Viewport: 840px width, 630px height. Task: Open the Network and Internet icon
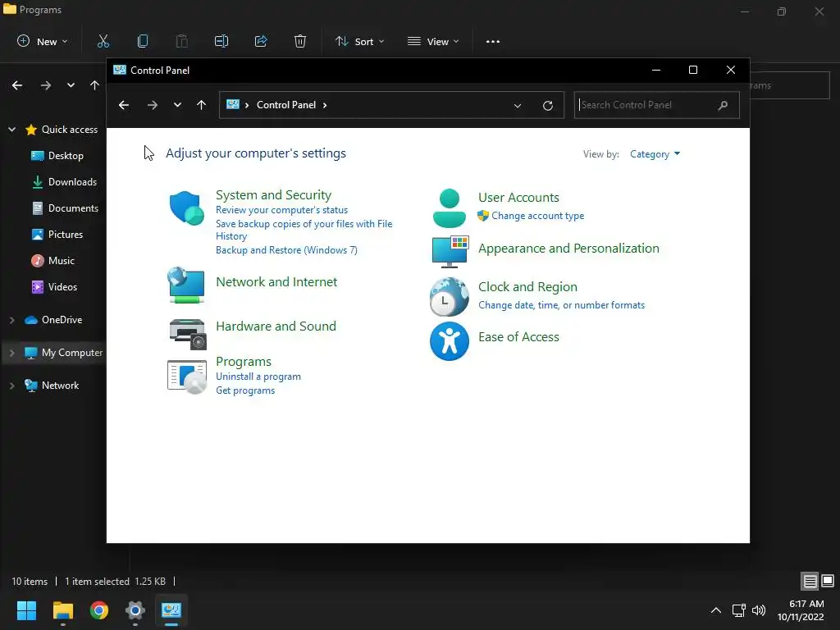coord(186,285)
